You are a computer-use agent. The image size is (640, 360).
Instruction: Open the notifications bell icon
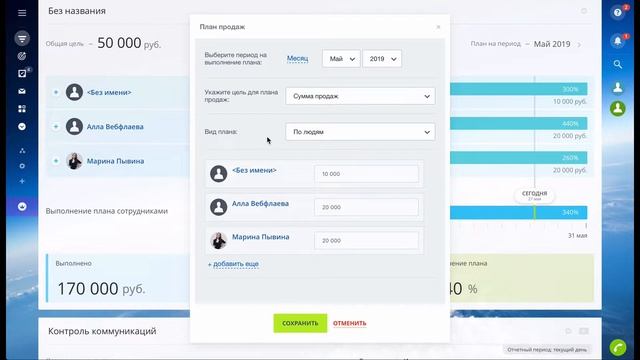(618, 41)
